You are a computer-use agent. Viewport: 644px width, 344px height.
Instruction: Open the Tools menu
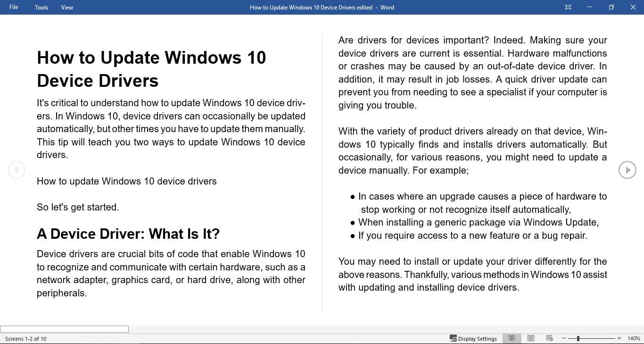41,7
